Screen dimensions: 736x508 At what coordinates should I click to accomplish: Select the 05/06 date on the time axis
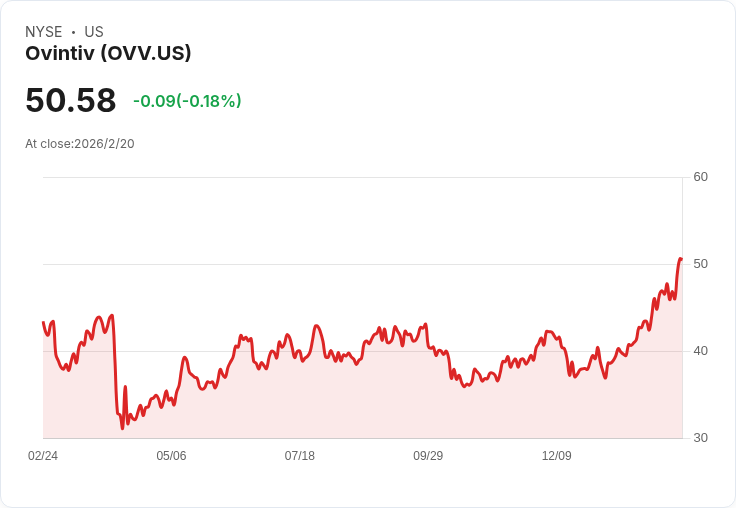(x=171, y=456)
